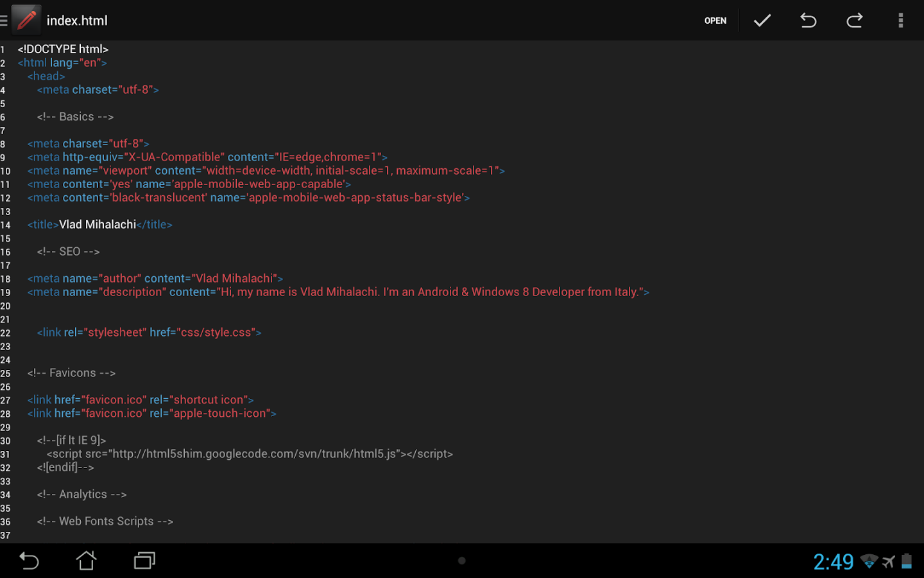Image resolution: width=924 pixels, height=578 pixels.
Task: Open the navigation drawer hamburger icon
Action: (x=3, y=21)
